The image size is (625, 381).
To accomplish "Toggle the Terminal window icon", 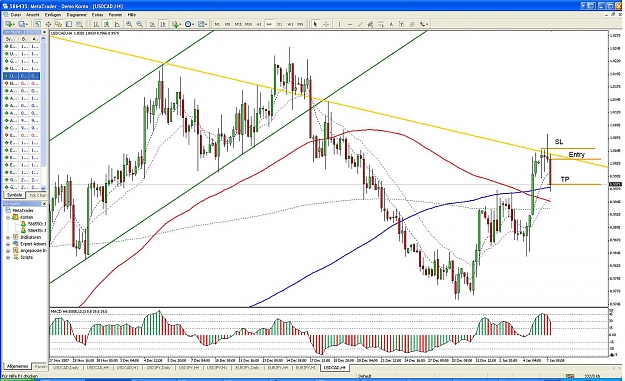I will pyautogui.click(x=69, y=24).
